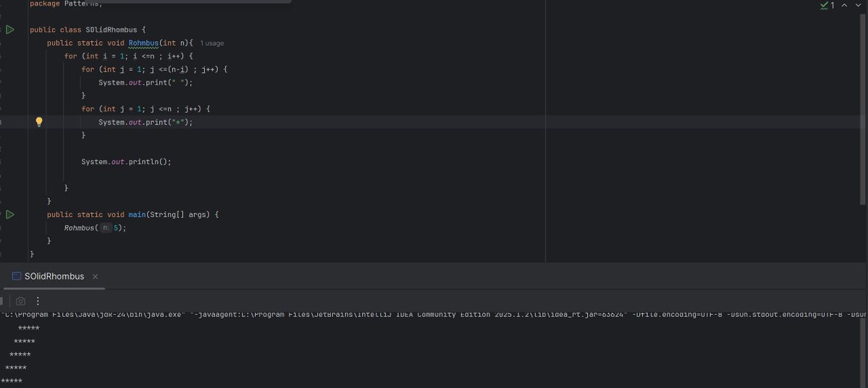Viewport: 868px width, 388px height.
Task: Go to next highlighted problem arrow
Action: 859,6
